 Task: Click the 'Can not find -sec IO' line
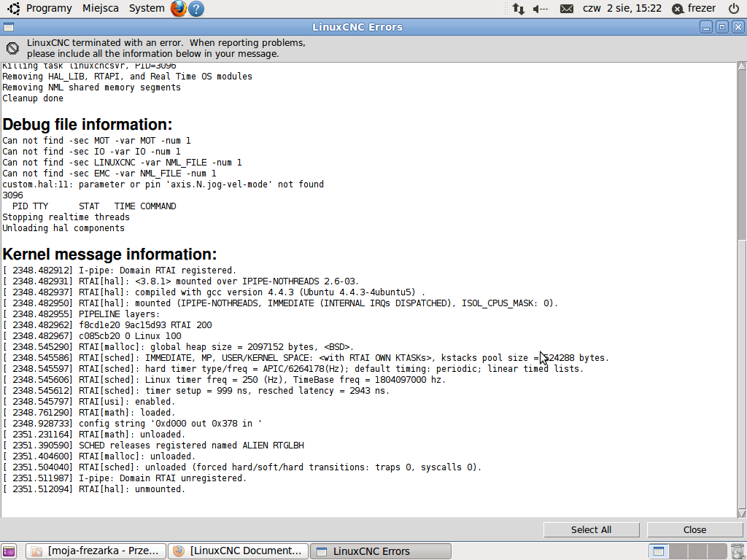91,152
